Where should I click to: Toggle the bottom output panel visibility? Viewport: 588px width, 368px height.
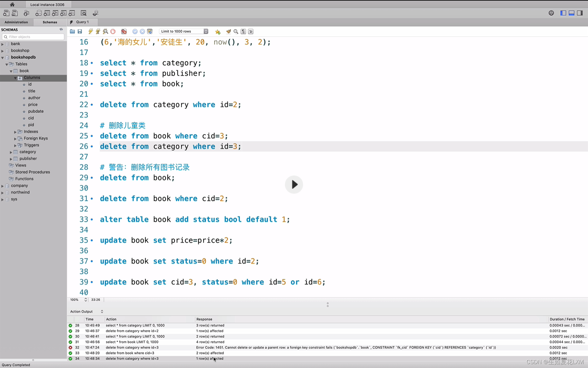571,13
